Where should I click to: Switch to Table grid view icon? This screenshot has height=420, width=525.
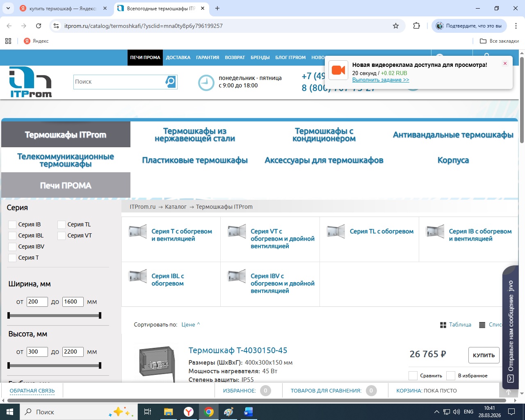(443, 325)
